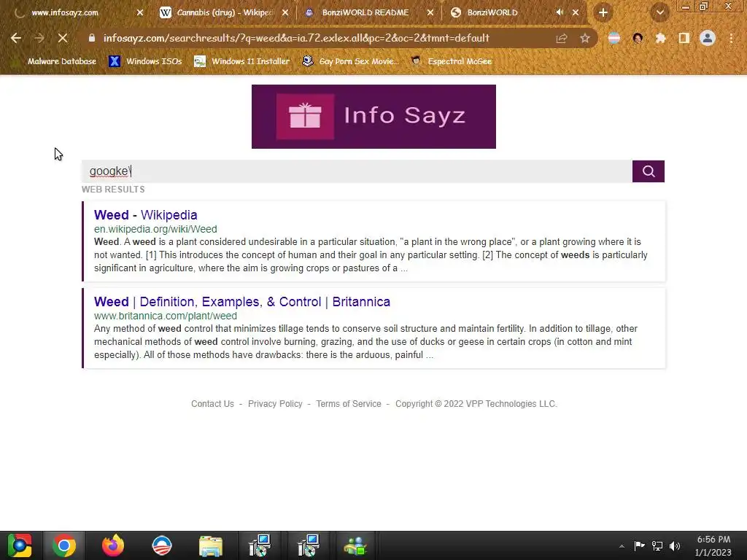Click the Info Sayz logo banner
This screenshot has height=560, width=747.
[373, 117]
